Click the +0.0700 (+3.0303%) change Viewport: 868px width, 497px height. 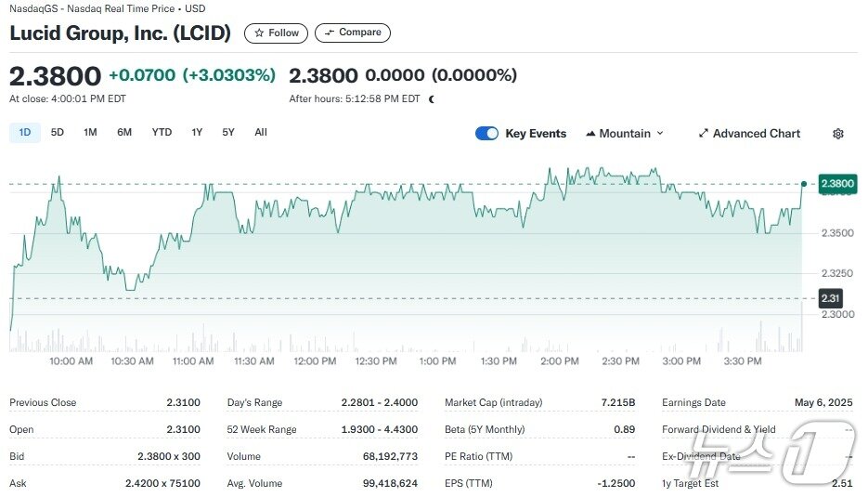pyautogui.click(x=192, y=75)
